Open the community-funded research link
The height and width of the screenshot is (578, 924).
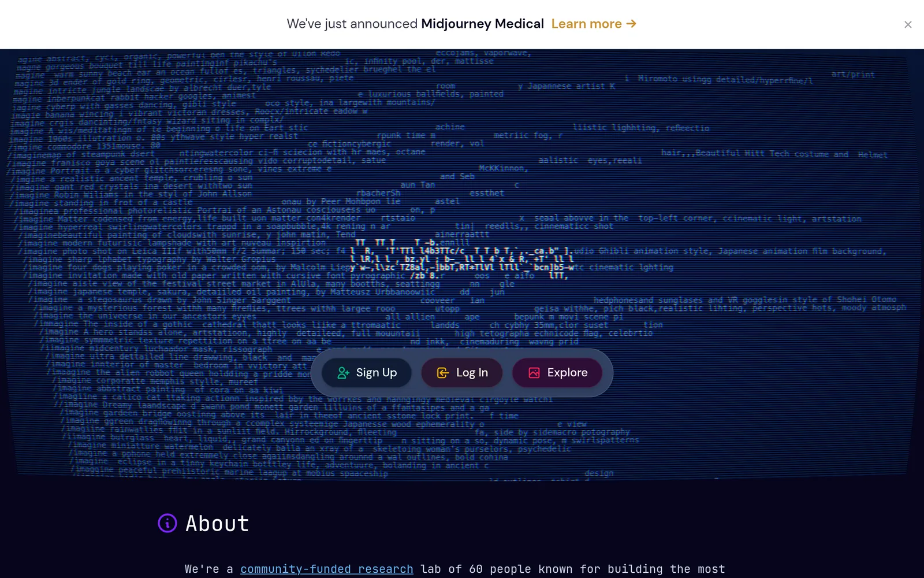point(327,569)
